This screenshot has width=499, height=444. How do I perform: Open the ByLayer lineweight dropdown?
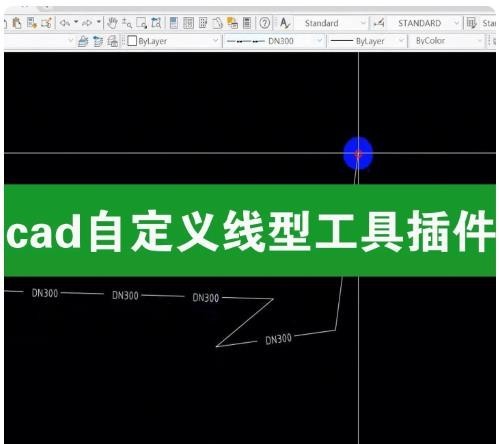pyautogui.click(x=367, y=41)
